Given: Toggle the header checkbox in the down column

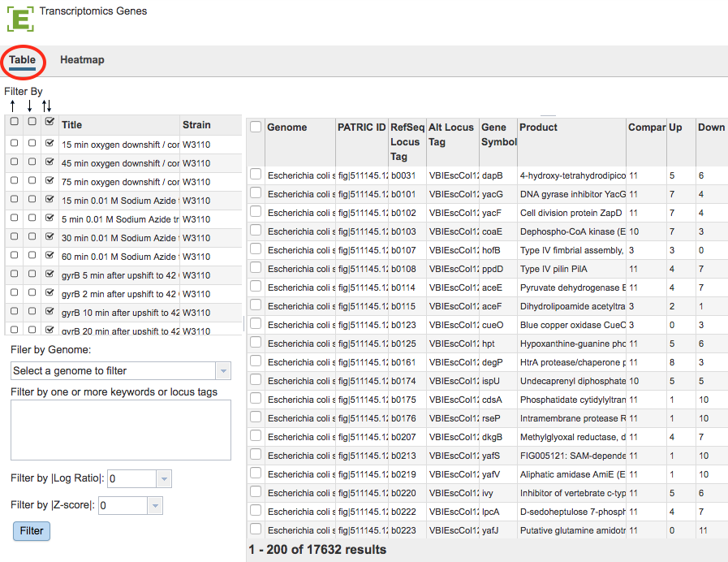Looking at the screenshot, I should pyautogui.click(x=32, y=122).
